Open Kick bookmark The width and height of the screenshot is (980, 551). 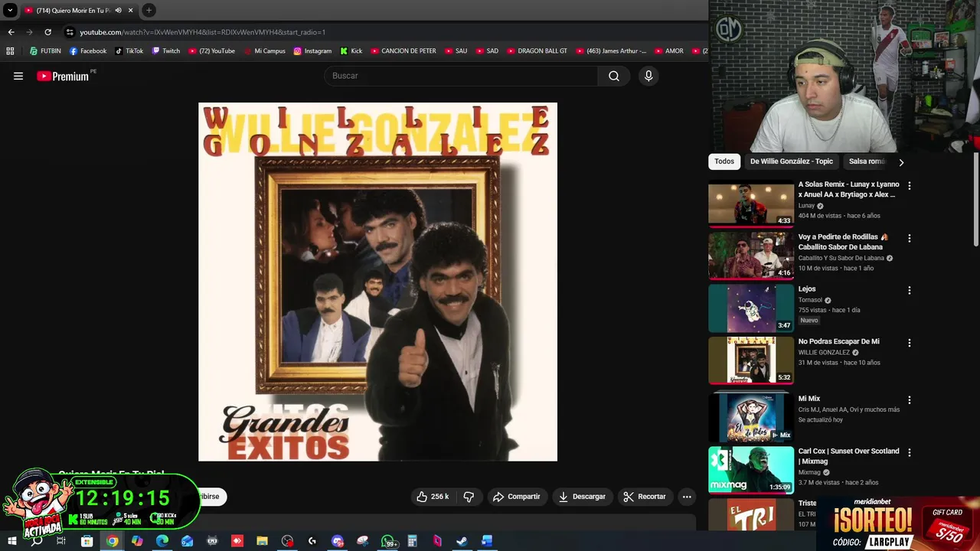pyautogui.click(x=351, y=51)
